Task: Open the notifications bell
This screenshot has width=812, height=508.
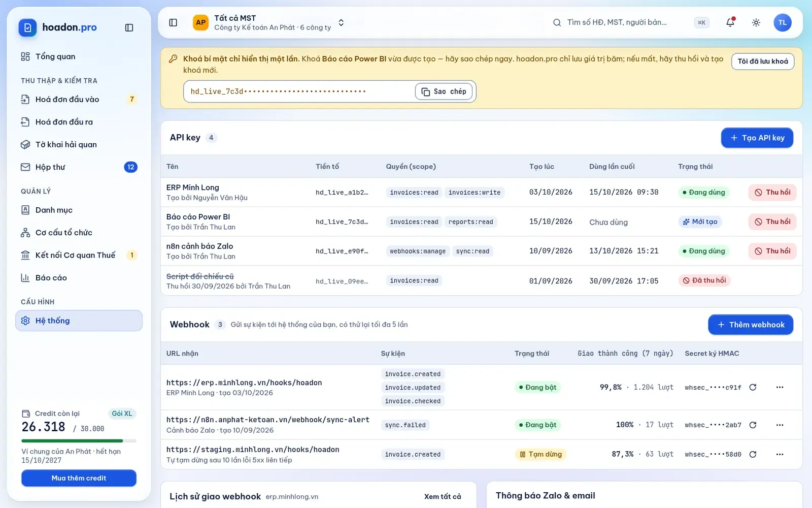Action: pyautogui.click(x=730, y=22)
